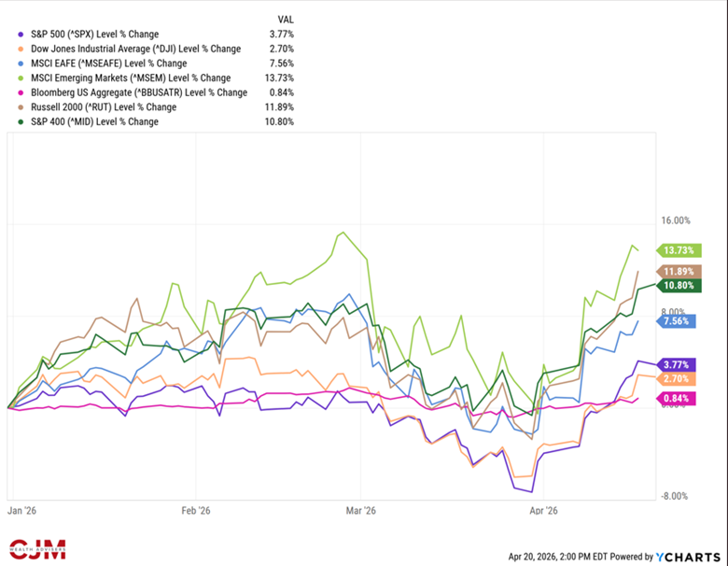This screenshot has height=566, width=728.
Task: Click the Feb '26 axis label
Action: click(196, 511)
